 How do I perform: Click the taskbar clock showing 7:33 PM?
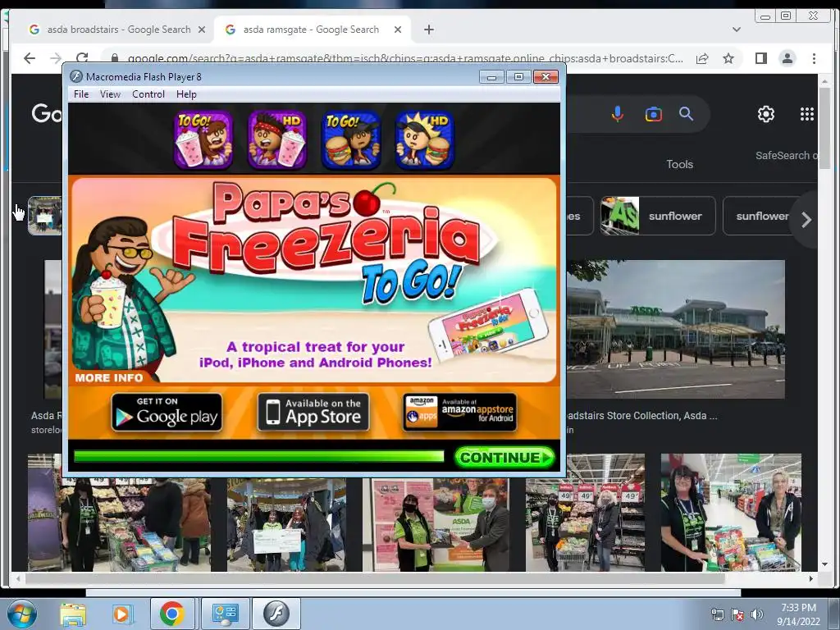pyautogui.click(x=798, y=614)
